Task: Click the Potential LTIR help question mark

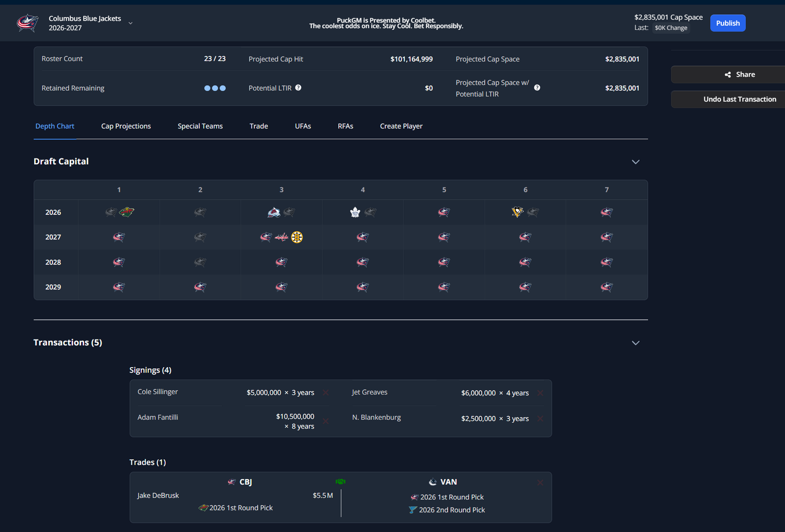Action: [298, 88]
